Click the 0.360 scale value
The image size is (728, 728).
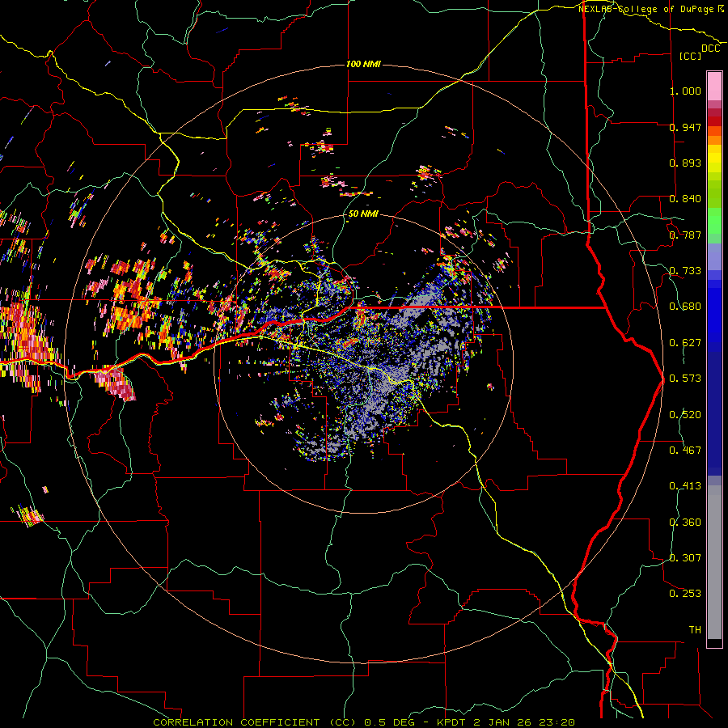pyautogui.click(x=685, y=523)
